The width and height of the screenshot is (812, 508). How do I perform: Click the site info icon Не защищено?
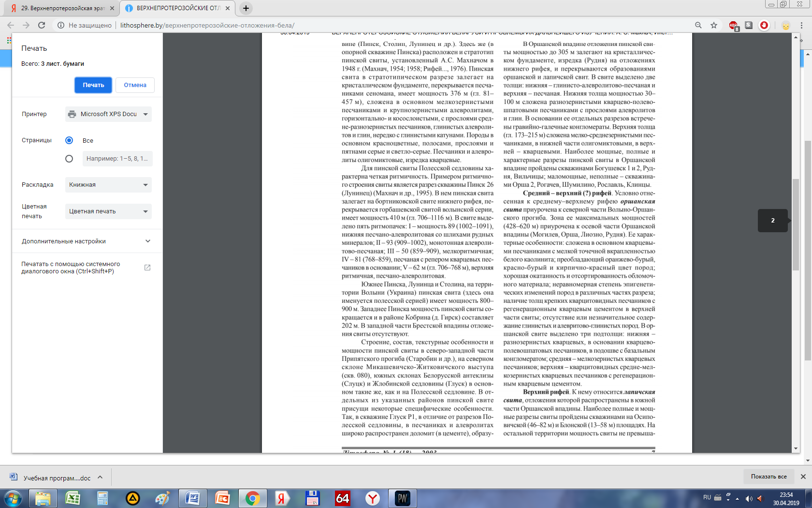tap(61, 25)
